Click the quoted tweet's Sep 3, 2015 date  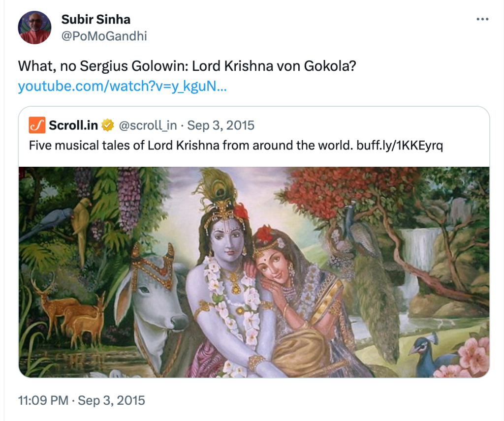click(x=221, y=125)
